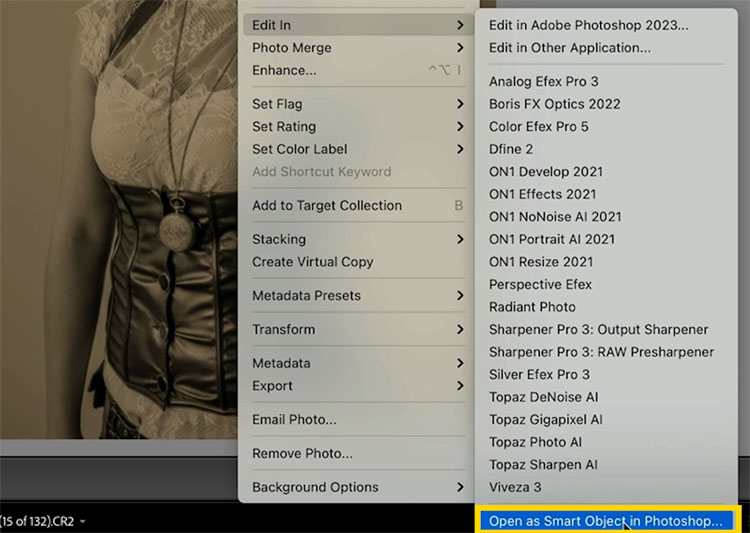Click the sepia portrait photo preview

pos(119,219)
